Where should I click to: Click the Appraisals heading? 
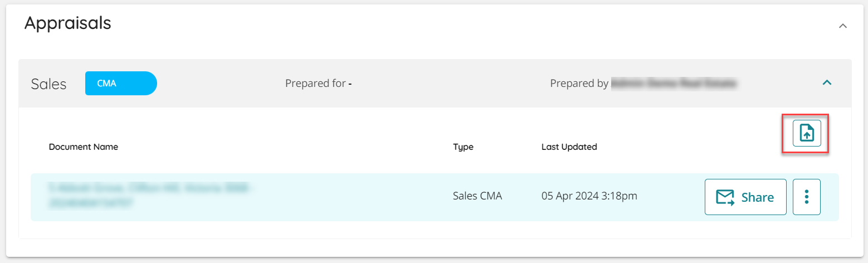pos(68,23)
